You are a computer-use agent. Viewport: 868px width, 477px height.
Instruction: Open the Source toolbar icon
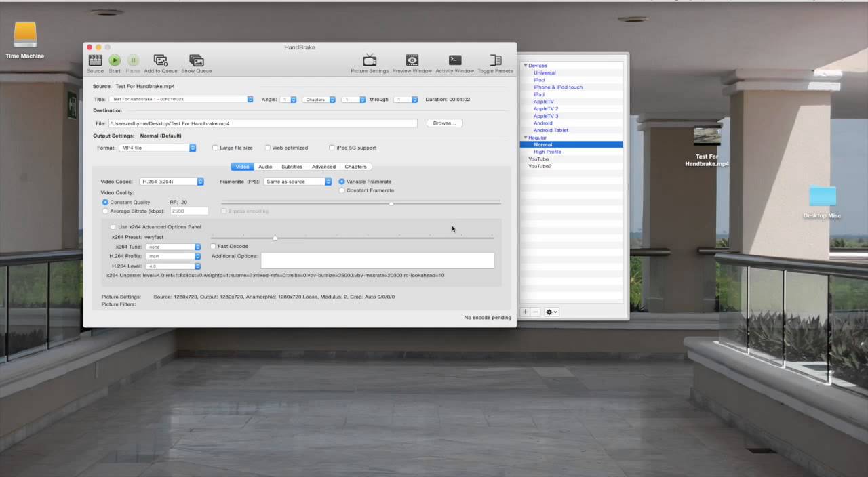coord(96,60)
